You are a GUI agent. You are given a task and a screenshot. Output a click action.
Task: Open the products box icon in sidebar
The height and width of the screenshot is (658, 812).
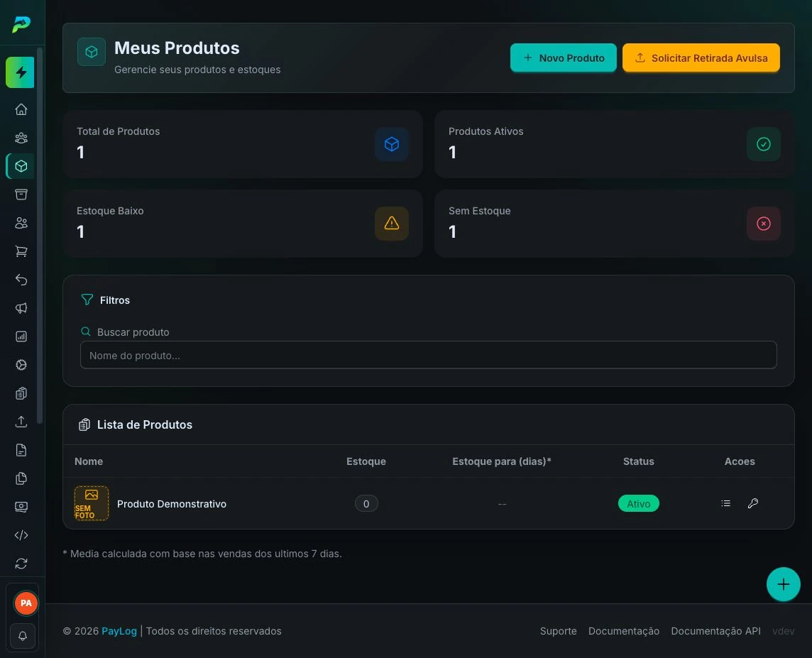[21, 166]
